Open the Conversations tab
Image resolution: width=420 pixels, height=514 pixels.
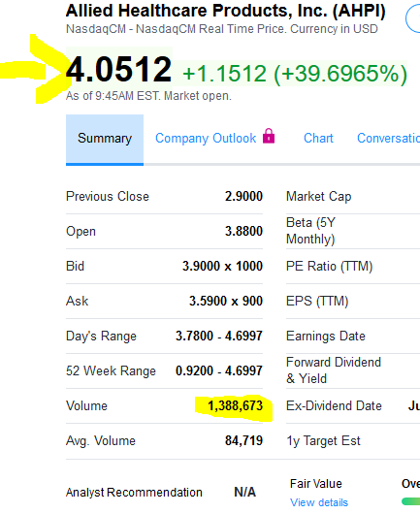pyautogui.click(x=389, y=138)
